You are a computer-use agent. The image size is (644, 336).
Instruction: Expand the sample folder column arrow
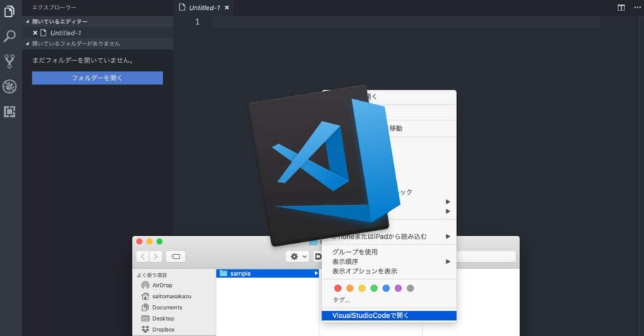[316, 274]
